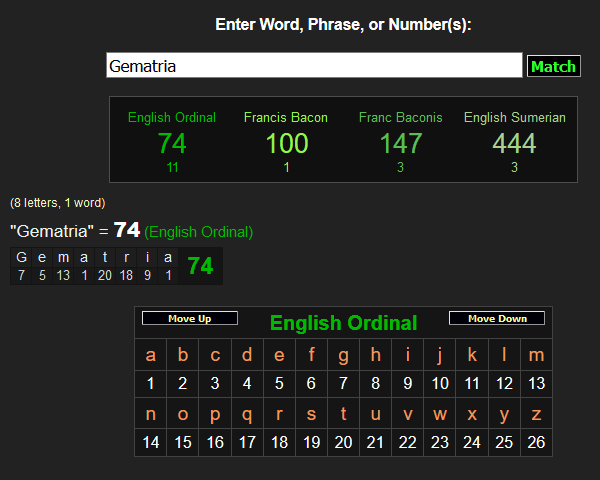Click the Move Down button
Viewport: 600px width, 480px height.
497,318
